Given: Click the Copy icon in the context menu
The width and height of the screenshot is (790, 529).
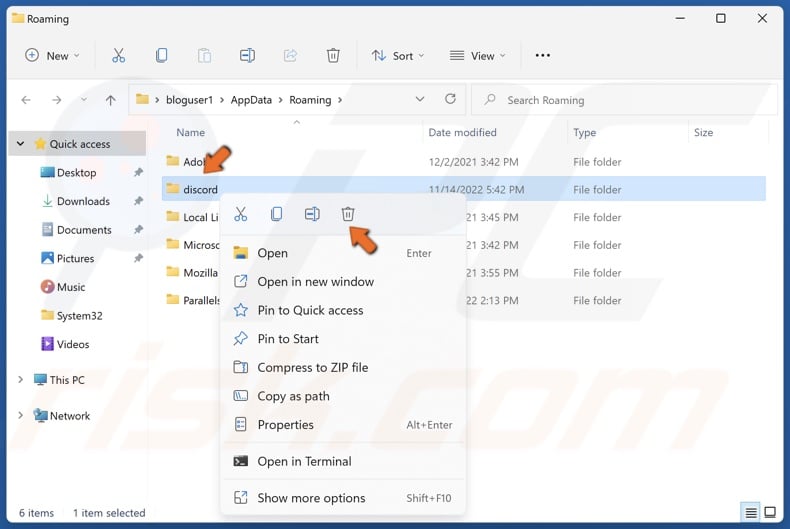Looking at the screenshot, I should (276, 214).
